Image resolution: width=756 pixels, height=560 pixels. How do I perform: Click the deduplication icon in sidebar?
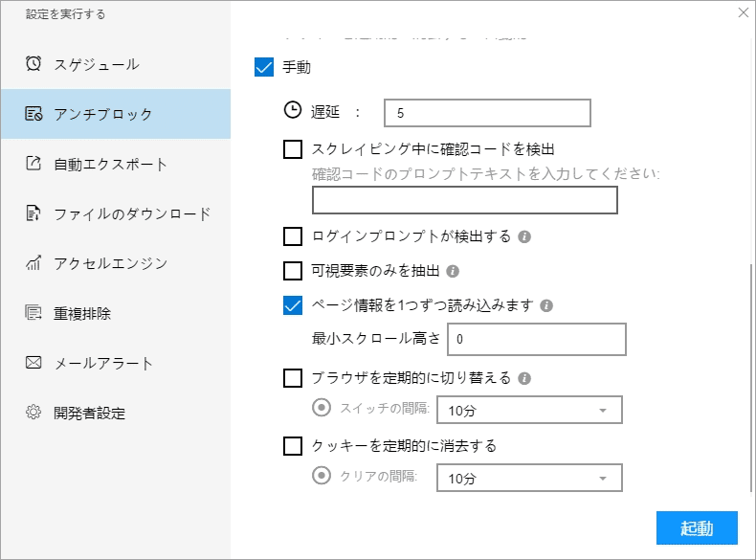(x=33, y=313)
